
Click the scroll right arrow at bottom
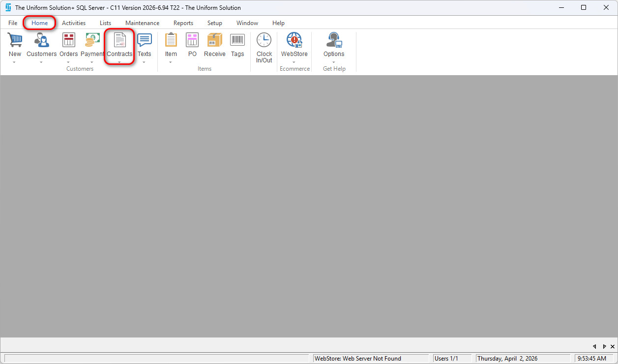pos(604,346)
